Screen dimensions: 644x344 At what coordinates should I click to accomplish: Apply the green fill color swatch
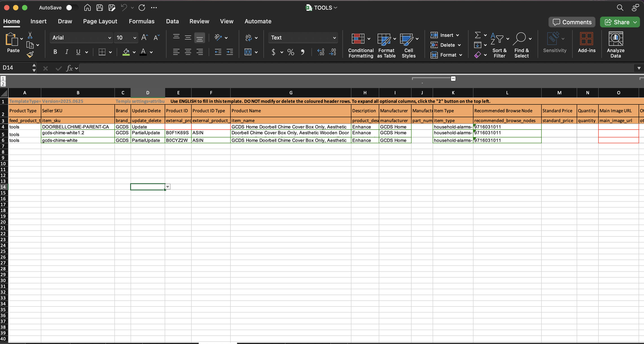pyautogui.click(x=126, y=52)
